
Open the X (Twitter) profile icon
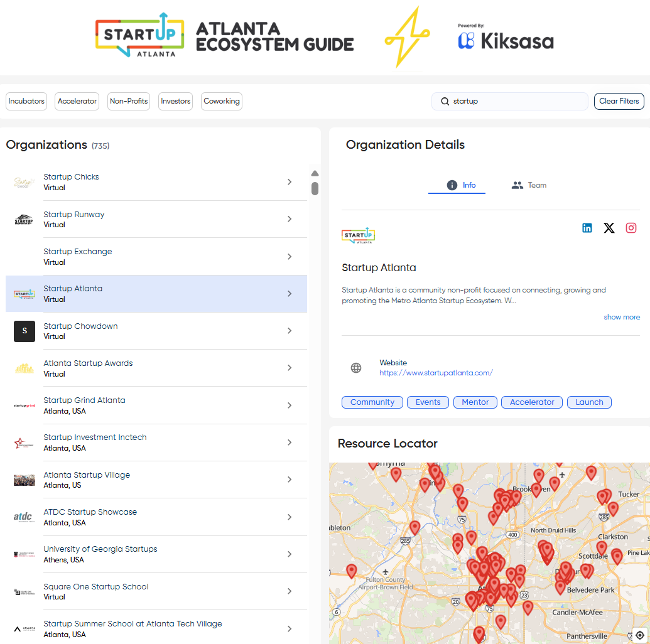click(609, 228)
